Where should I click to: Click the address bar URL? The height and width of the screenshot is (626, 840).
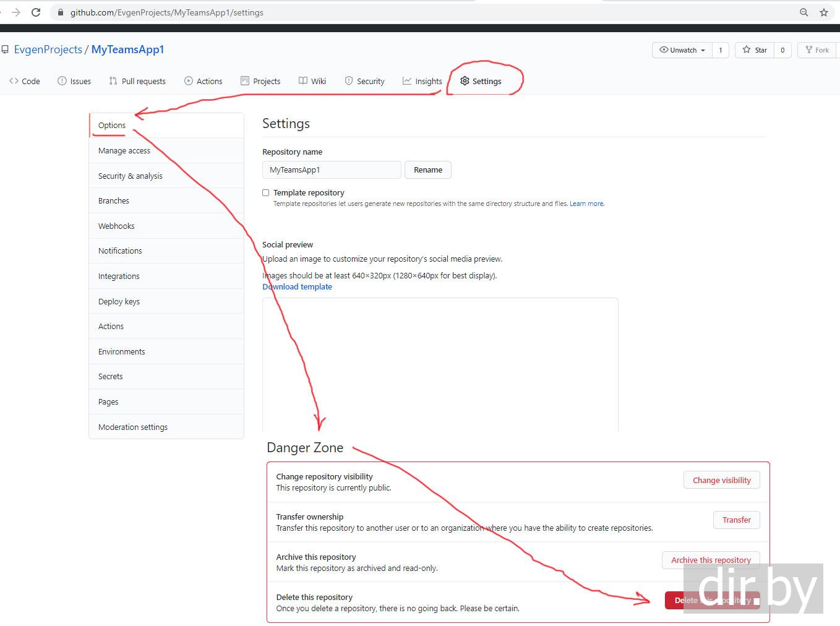[167, 12]
